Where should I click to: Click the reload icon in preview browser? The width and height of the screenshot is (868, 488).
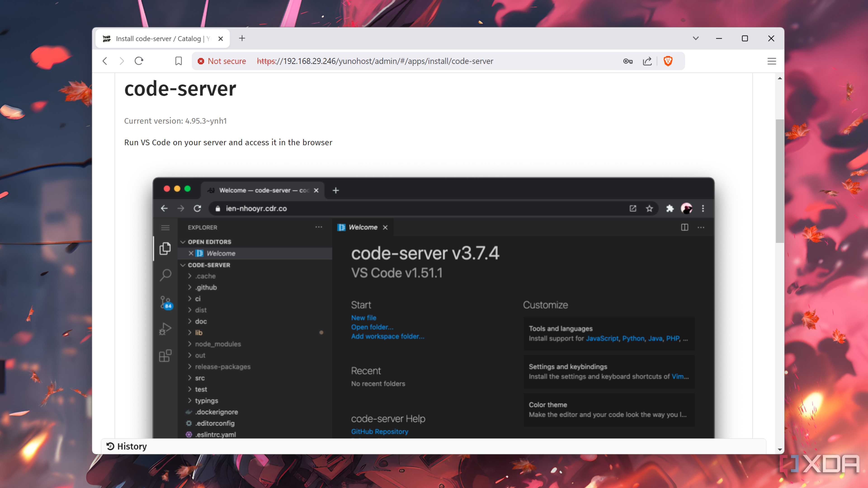pos(198,209)
